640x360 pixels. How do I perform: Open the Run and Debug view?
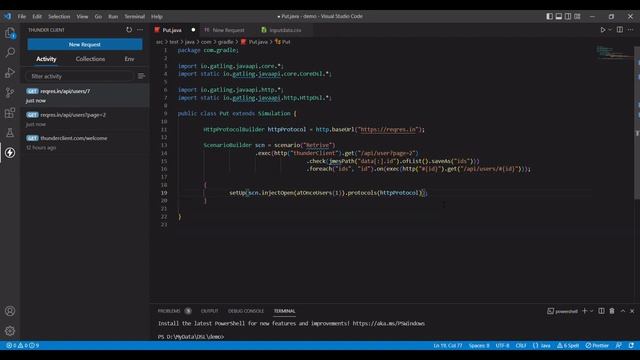(x=10, y=73)
